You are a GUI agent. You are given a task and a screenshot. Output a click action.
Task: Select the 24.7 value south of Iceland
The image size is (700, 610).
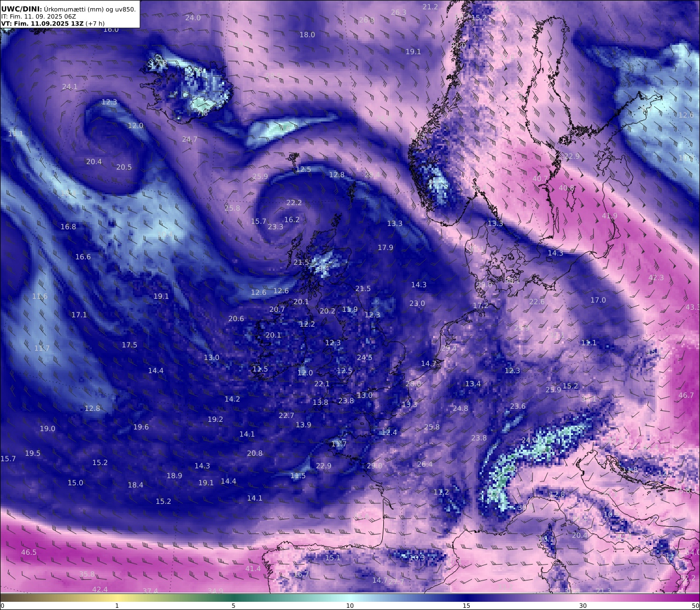click(190, 139)
